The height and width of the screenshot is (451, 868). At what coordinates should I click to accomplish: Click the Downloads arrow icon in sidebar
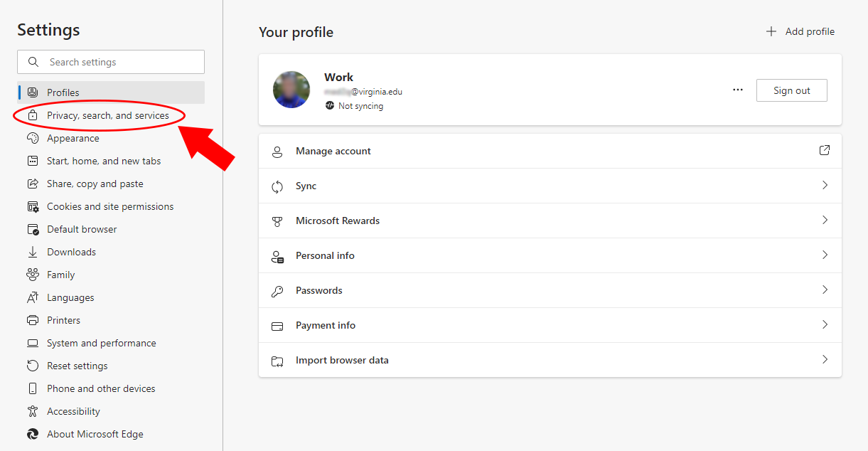[x=32, y=252]
